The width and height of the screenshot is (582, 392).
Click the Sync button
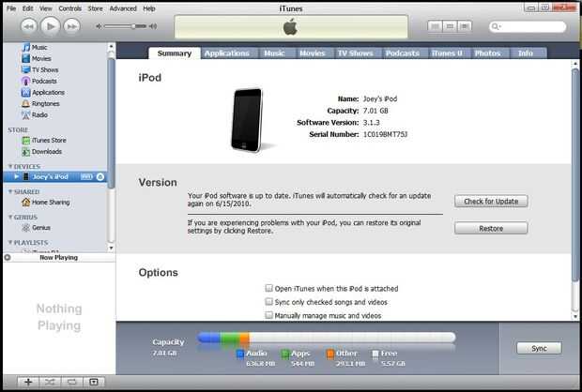click(x=539, y=348)
